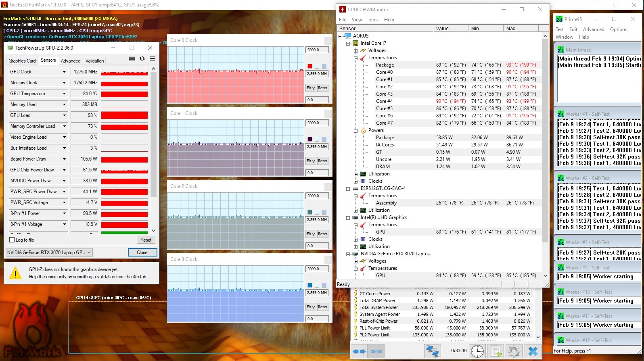
Task: Open the GPU Temperature sensor dropdown
Action: click(x=64, y=94)
